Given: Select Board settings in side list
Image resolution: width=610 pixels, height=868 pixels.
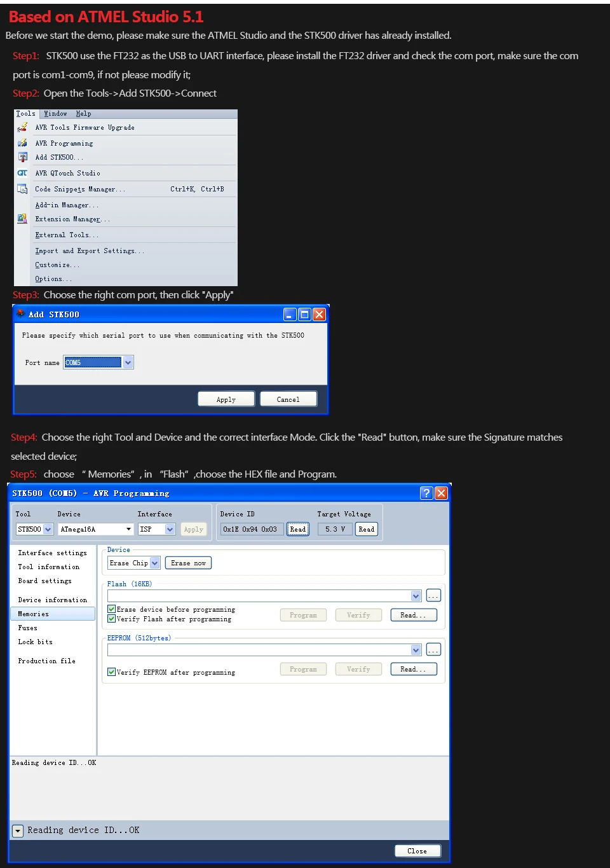Looking at the screenshot, I should (x=45, y=581).
